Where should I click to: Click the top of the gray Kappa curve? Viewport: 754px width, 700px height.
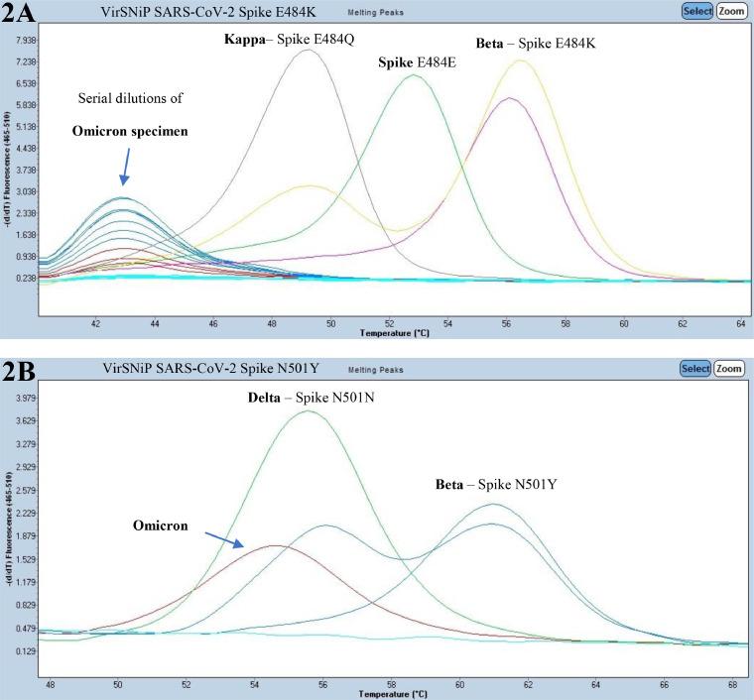(x=307, y=51)
